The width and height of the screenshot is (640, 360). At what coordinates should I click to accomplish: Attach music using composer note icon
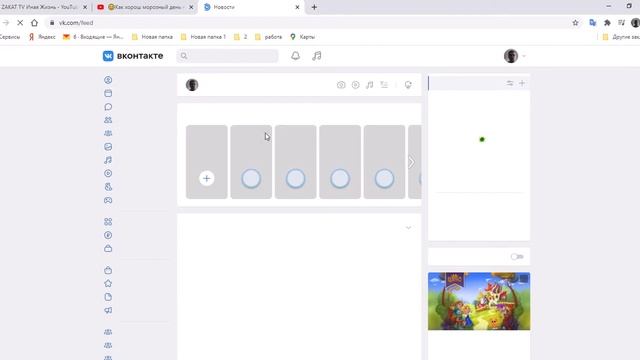point(369,85)
